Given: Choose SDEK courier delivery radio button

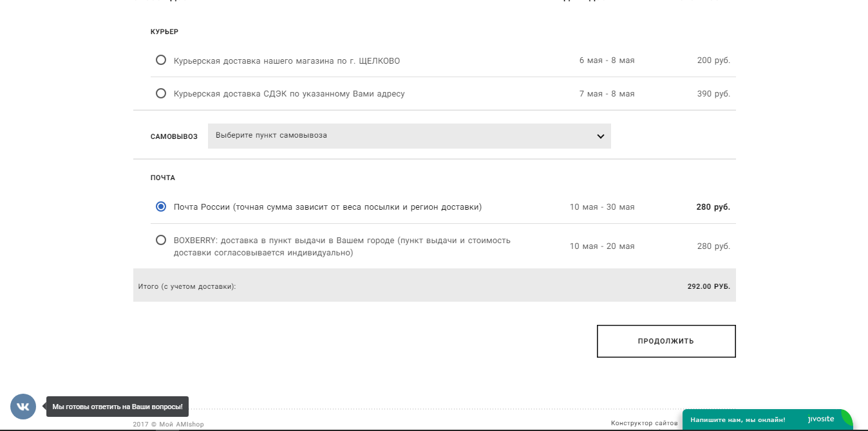Looking at the screenshot, I should (x=161, y=94).
